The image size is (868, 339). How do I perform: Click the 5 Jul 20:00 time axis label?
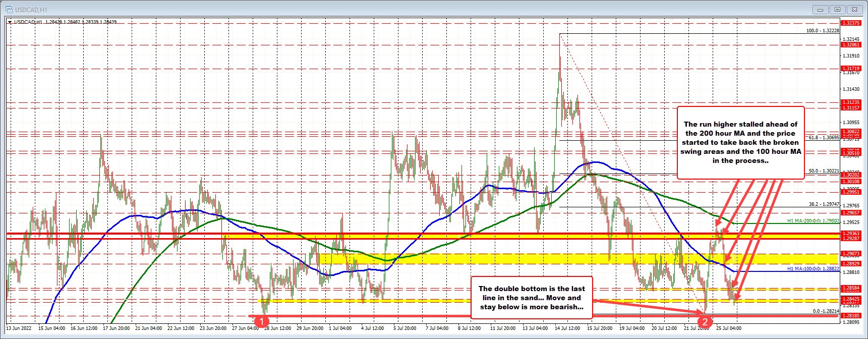tap(404, 328)
